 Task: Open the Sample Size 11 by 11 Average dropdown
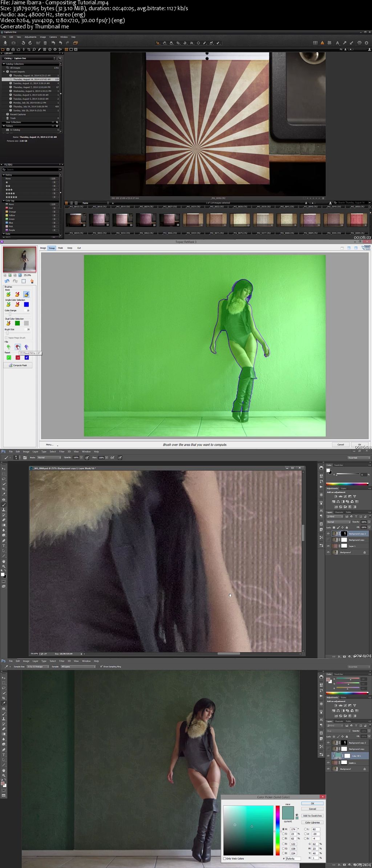pyautogui.click(x=38, y=667)
